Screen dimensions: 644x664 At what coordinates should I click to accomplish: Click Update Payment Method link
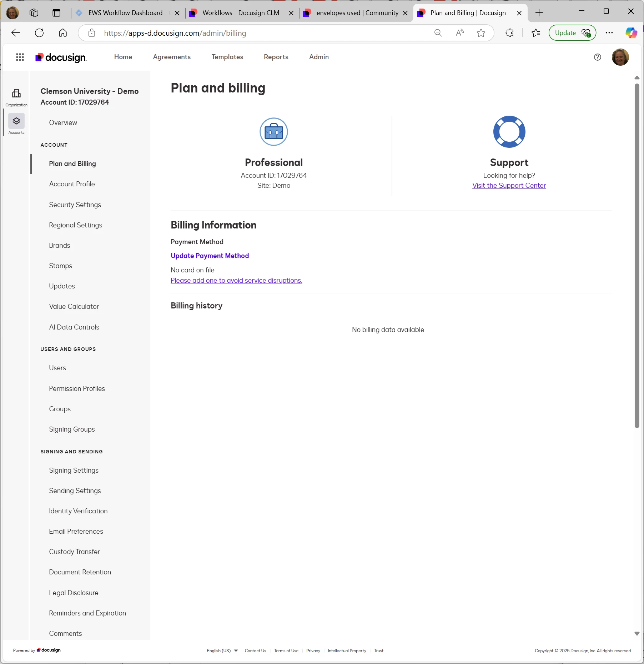click(x=210, y=256)
